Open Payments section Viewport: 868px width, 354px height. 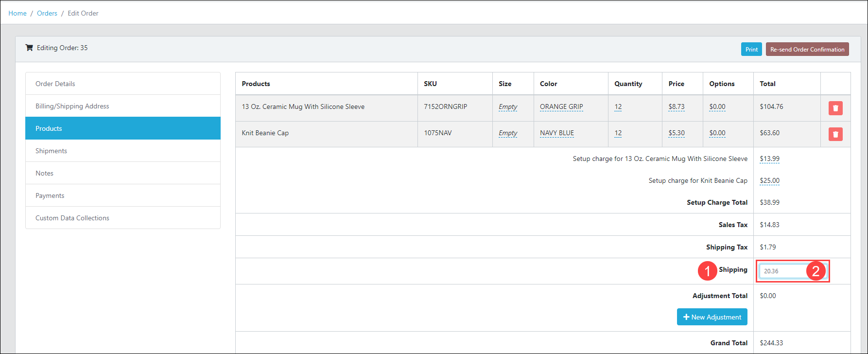[x=123, y=195]
